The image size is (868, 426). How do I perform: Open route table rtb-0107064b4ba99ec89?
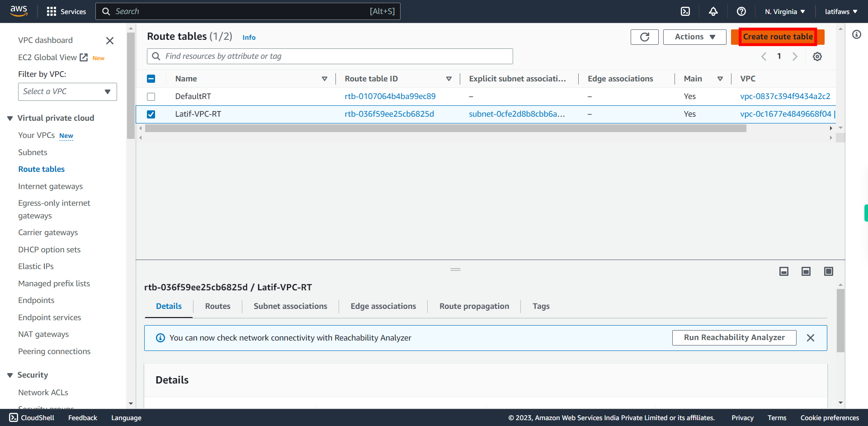click(390, 96)
